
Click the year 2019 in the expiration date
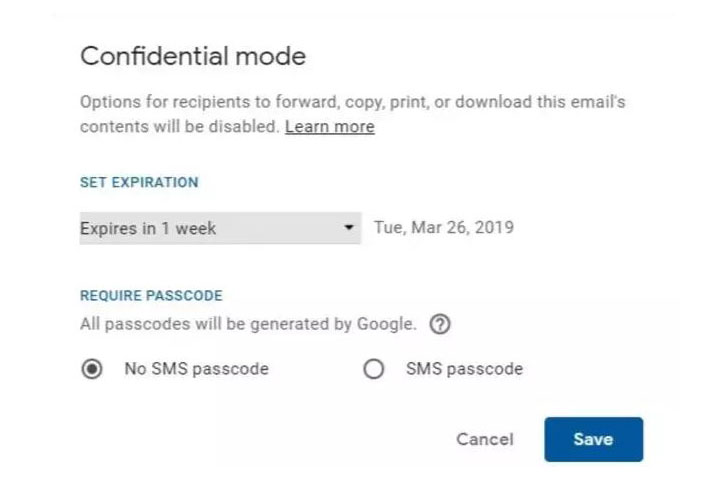pos(494,228)
